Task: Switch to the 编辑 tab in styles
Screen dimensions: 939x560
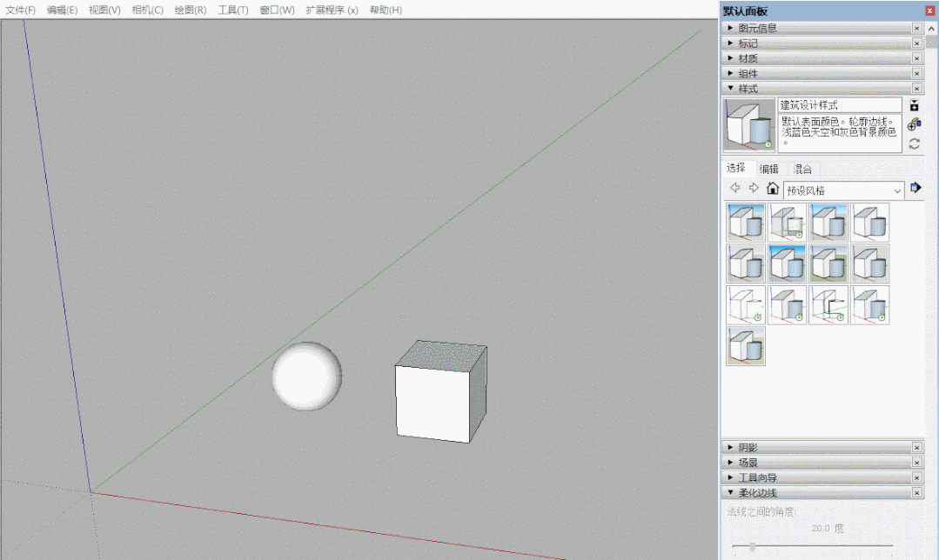Action: pyautogui.click(x=769, y=170)
